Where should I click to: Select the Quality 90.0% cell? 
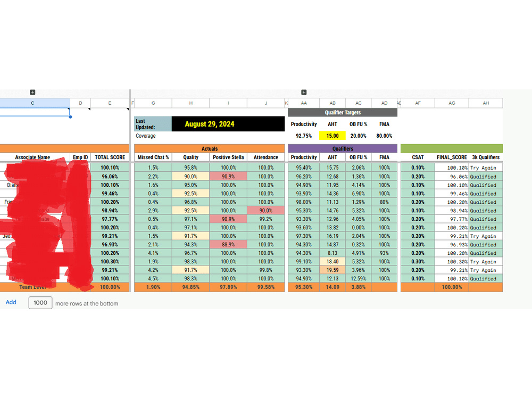190,177
